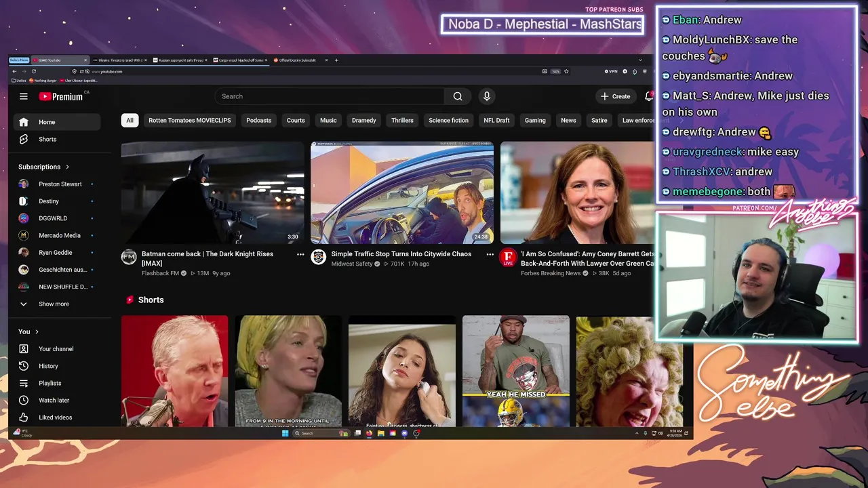Open more options for Simple Traffic Stop video
This screenshot has height=488, width=868.
(x=490, y=254)
